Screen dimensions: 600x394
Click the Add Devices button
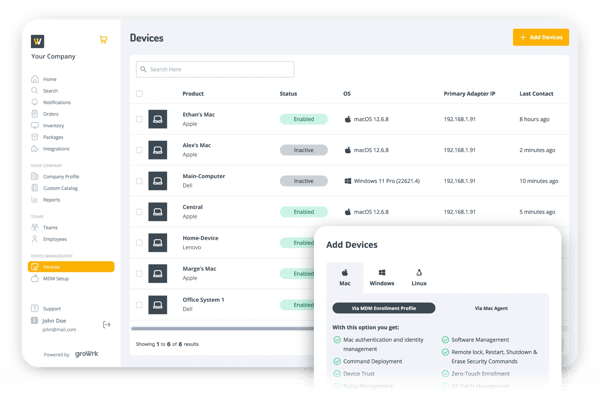[x=541, y=37]
